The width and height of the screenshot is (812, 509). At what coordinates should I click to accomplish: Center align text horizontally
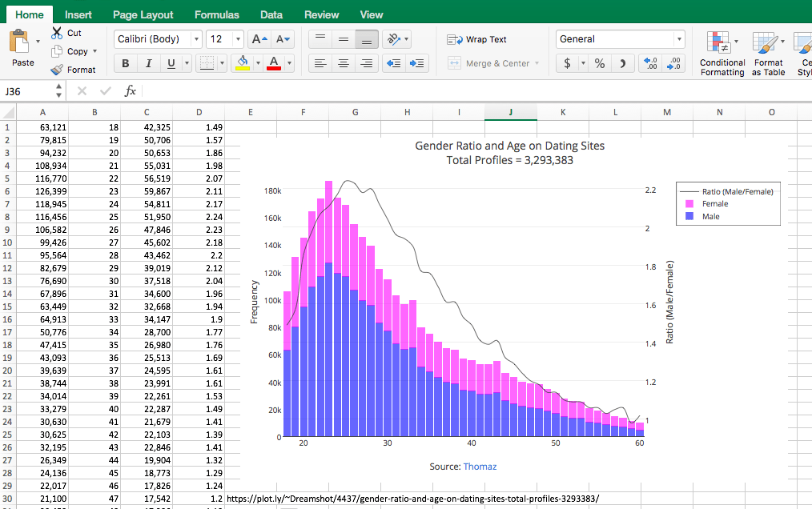click(x=344, y=64)
